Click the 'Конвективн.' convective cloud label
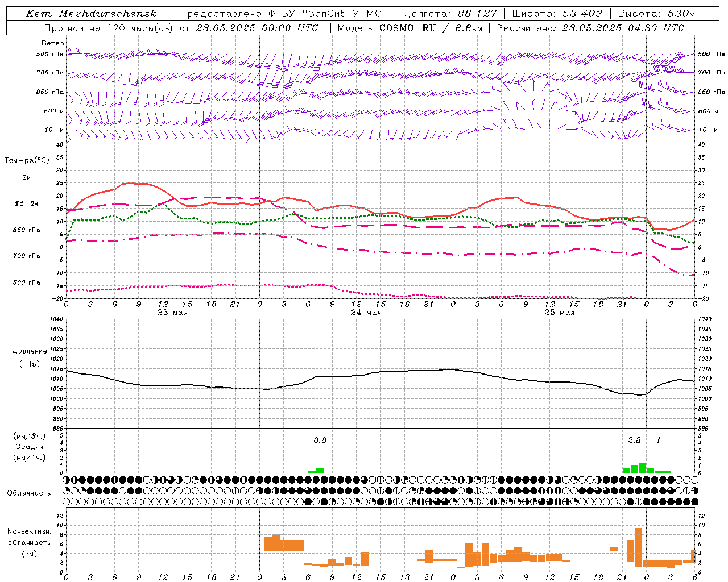This screenshot has width=728, height=582. tap(30, 531)
